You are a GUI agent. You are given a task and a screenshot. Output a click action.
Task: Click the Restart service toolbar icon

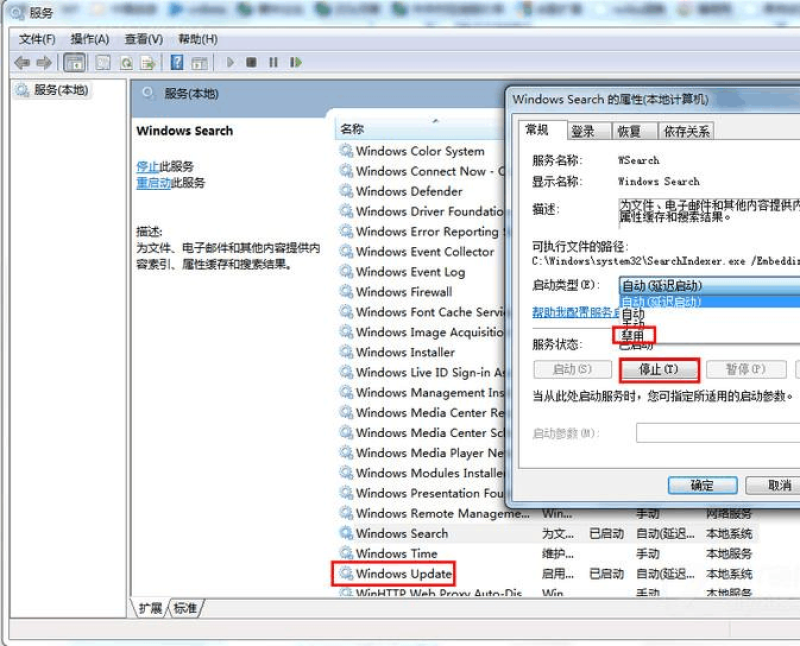tap(295, 62)
